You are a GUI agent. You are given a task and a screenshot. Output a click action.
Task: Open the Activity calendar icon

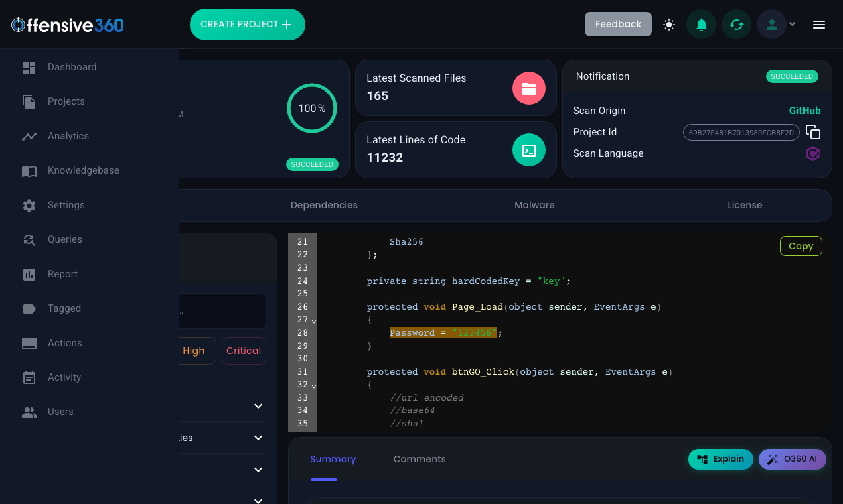pyautogui.click(x=29, y=377)
